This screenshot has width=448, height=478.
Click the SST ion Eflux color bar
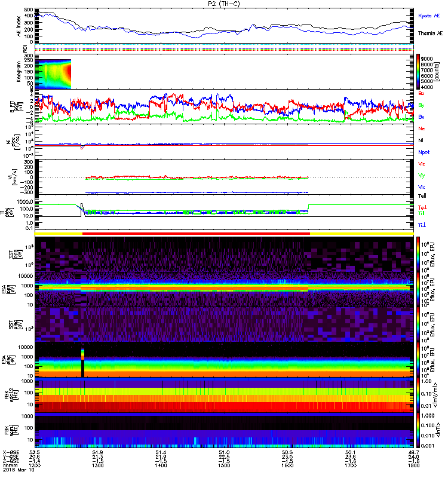tap(418, 255)
